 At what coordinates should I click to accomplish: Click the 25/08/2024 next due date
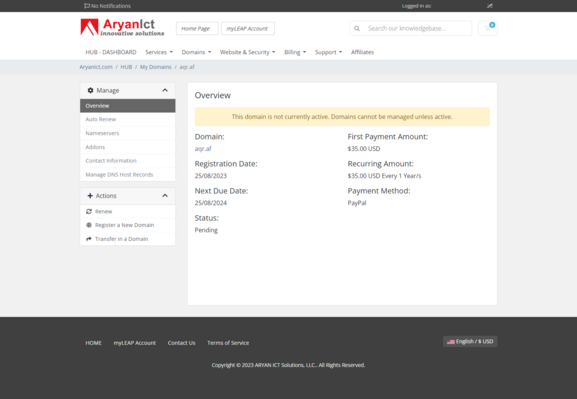point(210,203)
